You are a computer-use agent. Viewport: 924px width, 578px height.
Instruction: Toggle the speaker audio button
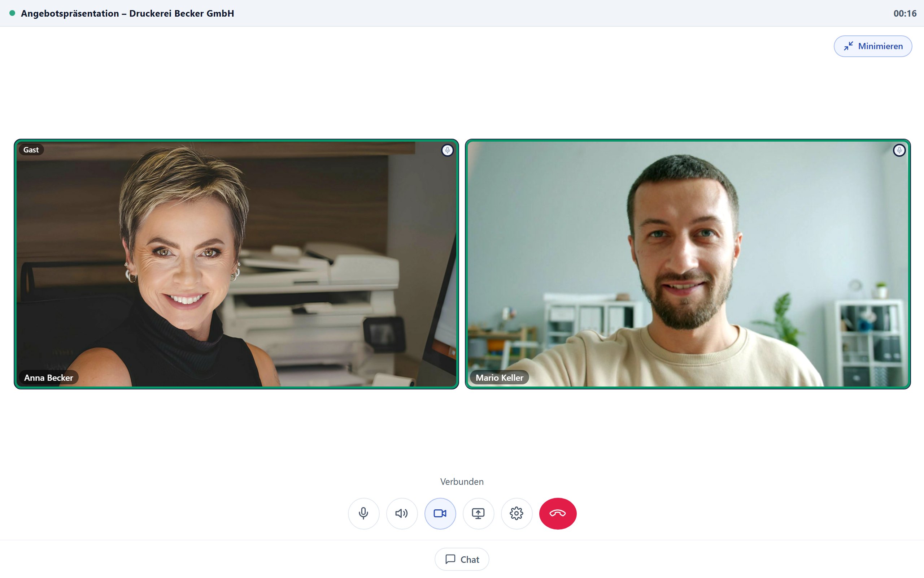point(402,513)
